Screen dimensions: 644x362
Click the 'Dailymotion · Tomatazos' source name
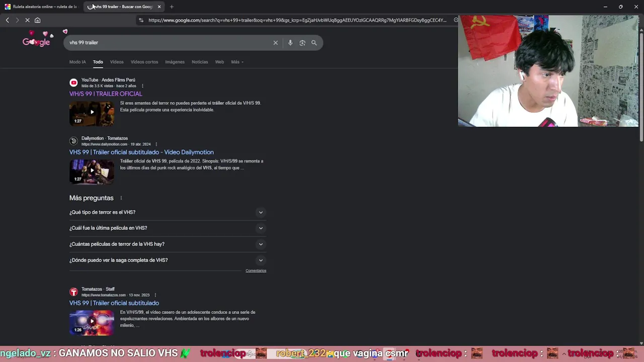105,138
